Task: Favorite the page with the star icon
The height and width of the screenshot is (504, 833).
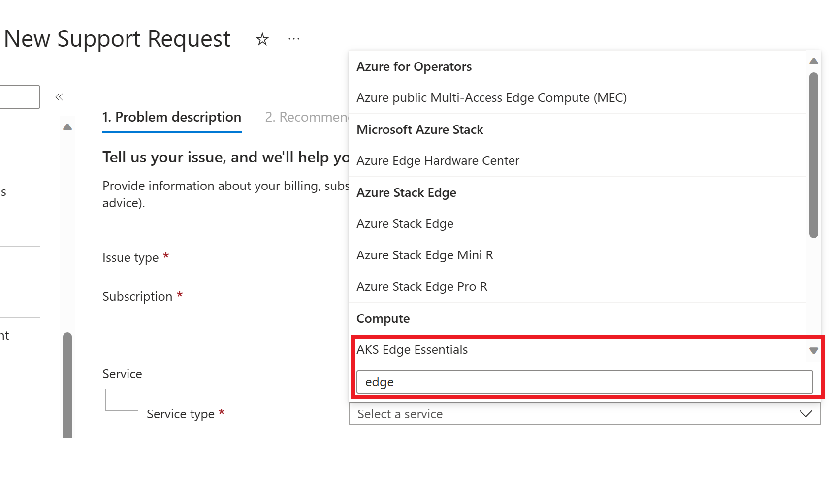Action: [x=262, y=39]
